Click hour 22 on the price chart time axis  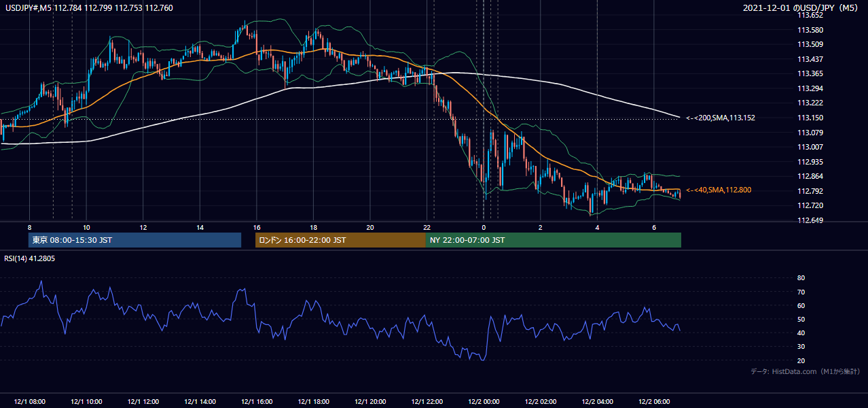427,226
